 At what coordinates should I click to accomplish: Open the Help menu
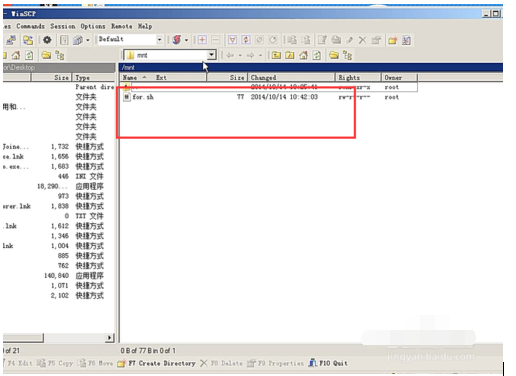[145, 26]
